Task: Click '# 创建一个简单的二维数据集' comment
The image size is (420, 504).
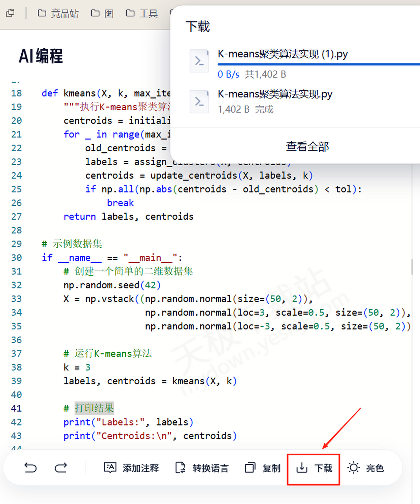Action: pos(128,271)
